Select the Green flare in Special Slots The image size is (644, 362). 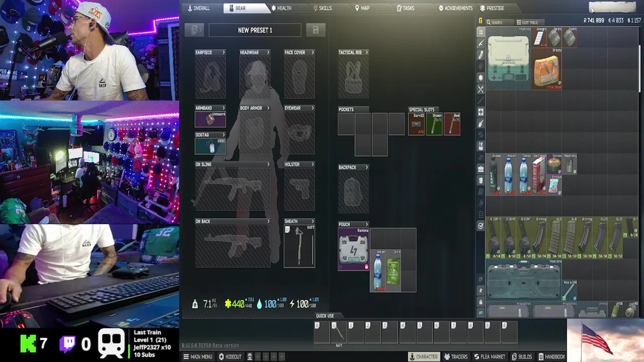(435, 124)
